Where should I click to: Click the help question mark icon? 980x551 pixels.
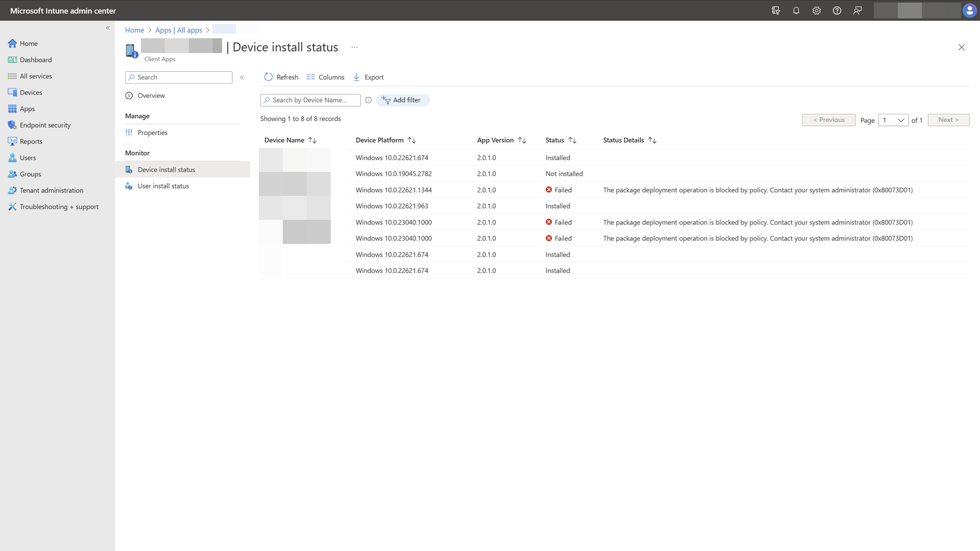coord(837,11)
